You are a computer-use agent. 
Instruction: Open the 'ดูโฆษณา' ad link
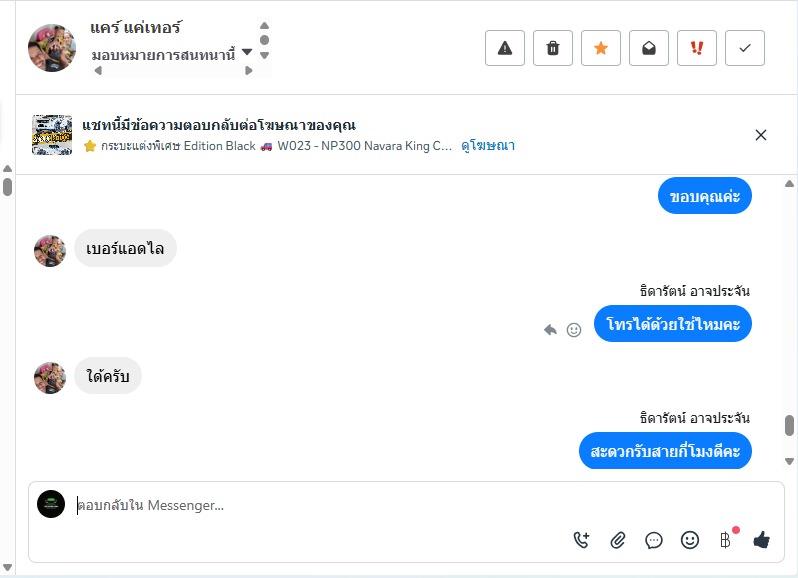coord(488,146)
